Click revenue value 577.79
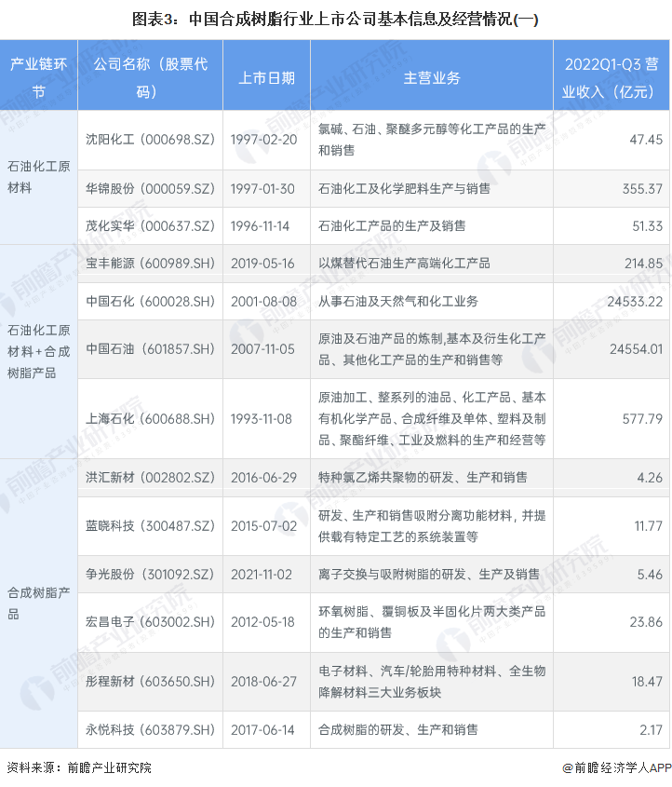672x787 pixels. point(642,418)
